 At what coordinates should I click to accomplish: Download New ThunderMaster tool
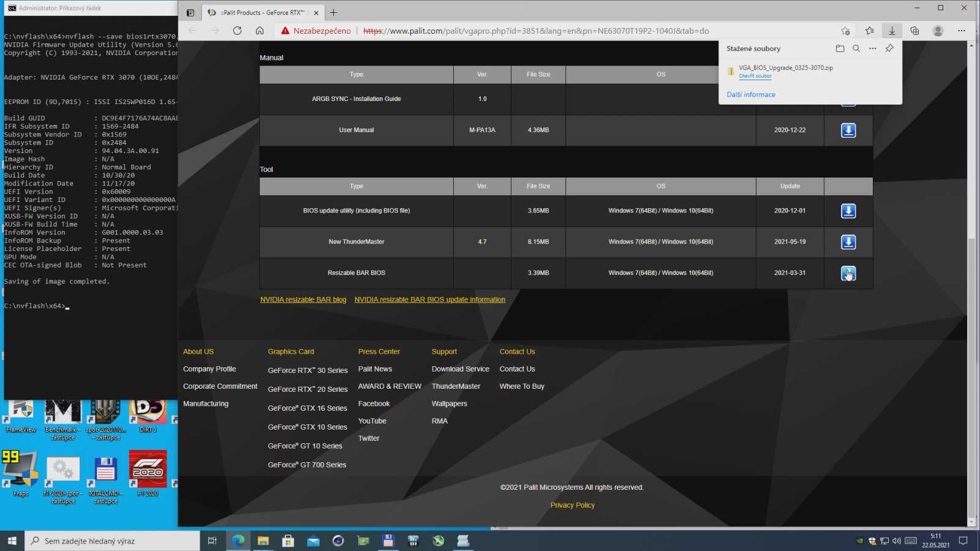(x=848, y=242)
